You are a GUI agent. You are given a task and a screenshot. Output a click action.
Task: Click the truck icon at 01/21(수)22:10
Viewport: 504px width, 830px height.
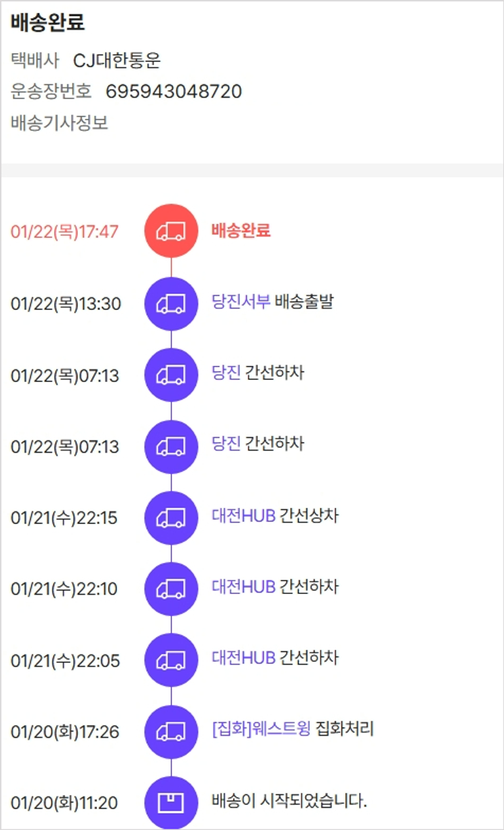[x=171, y=589]
